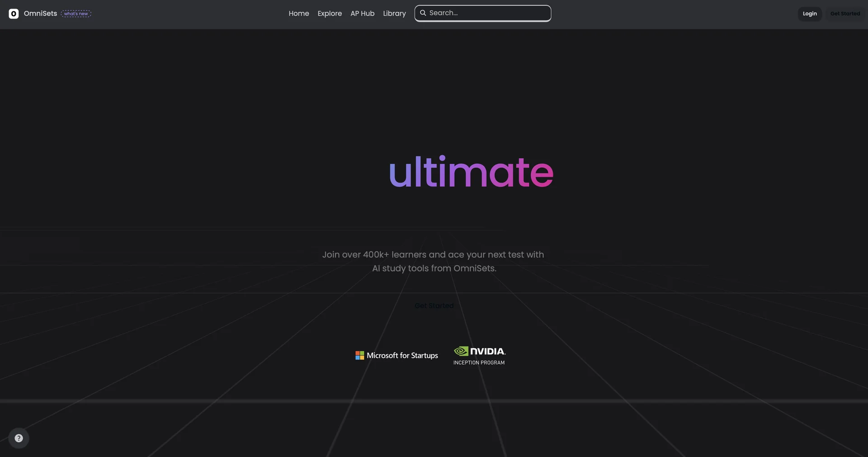This screenshot has height=457, width=868.
Task: Open the Explore nav item
Action: (330, 14)
